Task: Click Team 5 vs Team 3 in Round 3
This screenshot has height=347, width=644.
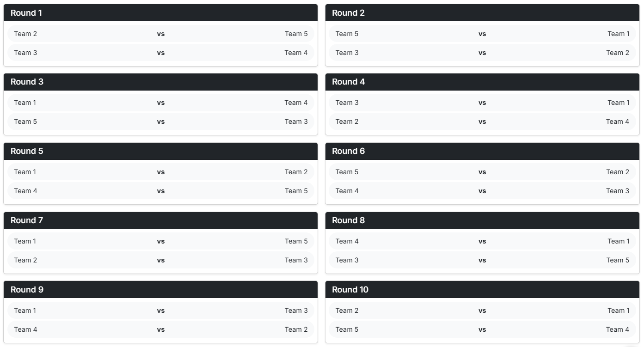Action: pyautogui.click(x=160, y=122)
